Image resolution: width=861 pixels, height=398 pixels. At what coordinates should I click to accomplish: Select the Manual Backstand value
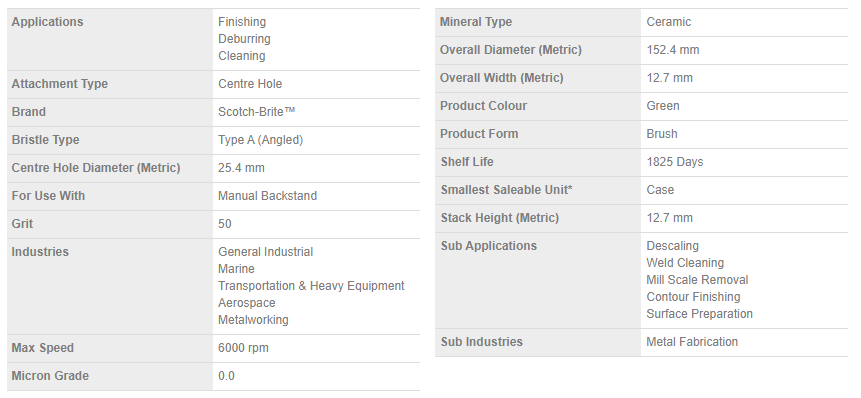pyautogui.click(x=267, y=196)
